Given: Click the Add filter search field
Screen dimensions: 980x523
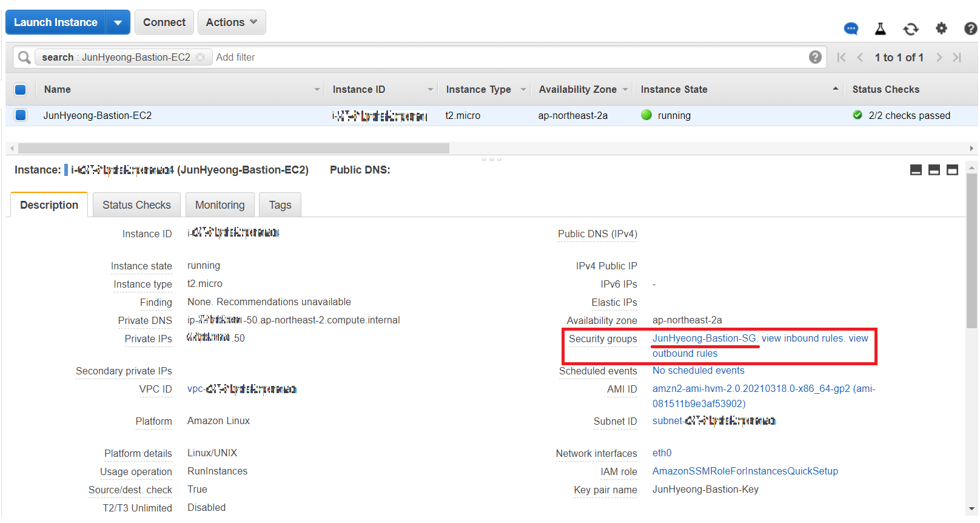Looking at the screenshot, I should 509,57.
